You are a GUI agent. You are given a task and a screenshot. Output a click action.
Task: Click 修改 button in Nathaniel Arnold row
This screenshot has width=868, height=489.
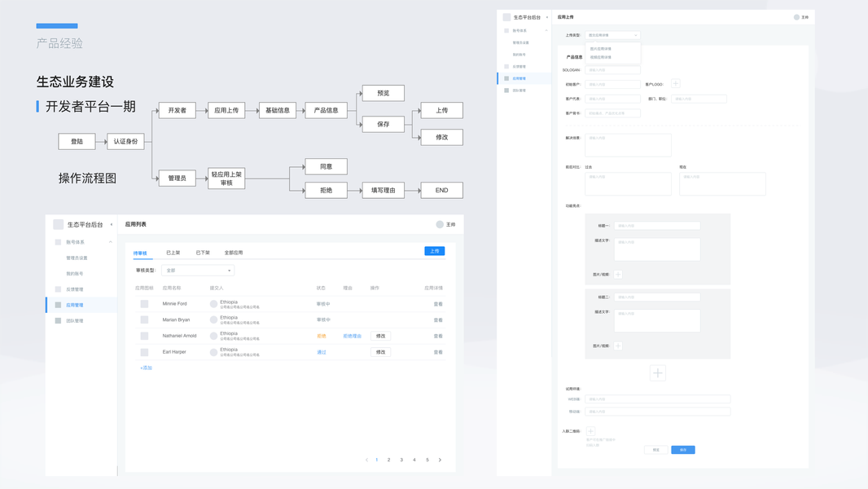click(x=380, y=336)
